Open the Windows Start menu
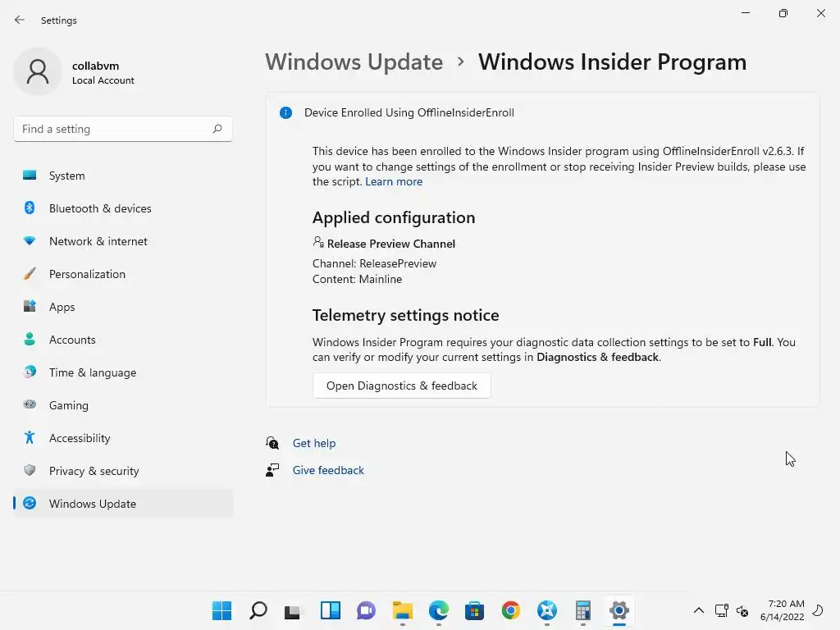 tap(221, 610)
